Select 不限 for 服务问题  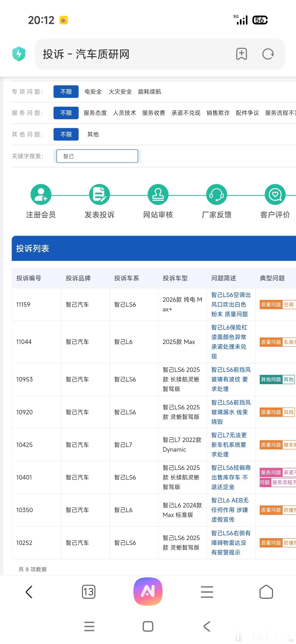tap(66, 113)
